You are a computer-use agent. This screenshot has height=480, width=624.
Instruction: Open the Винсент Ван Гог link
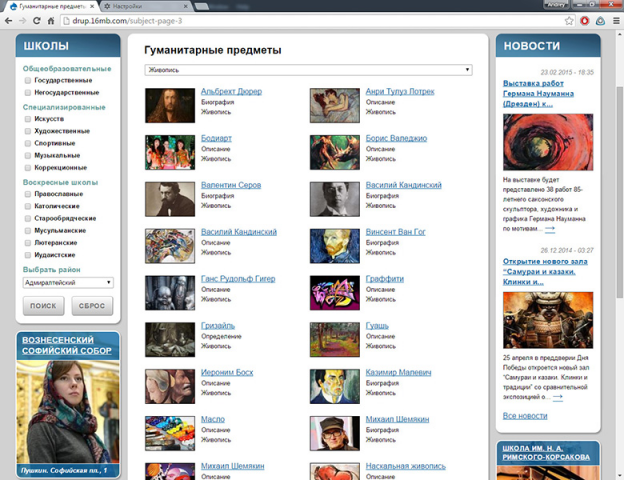click(396, 232)
